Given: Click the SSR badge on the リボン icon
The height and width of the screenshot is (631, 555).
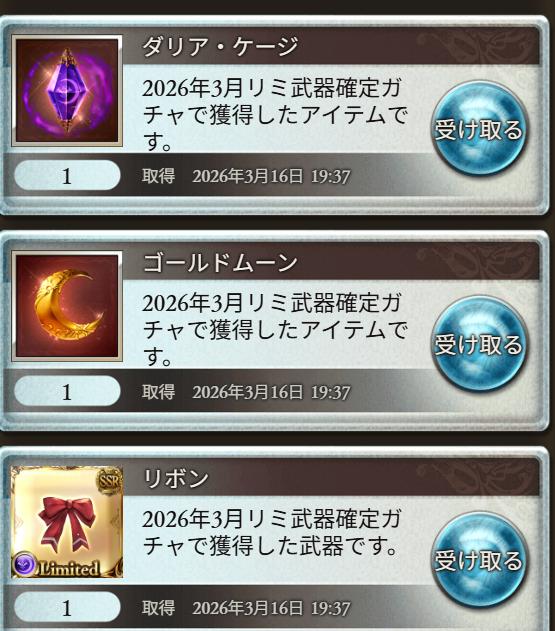Looking at the screenshot, I should (x=110, y=480).
